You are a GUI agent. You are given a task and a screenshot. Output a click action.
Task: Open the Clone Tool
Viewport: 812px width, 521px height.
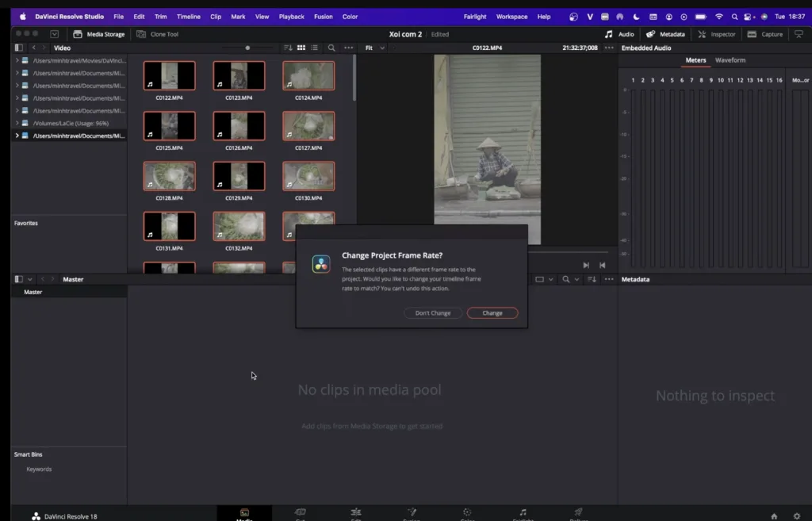coord(158,34)
